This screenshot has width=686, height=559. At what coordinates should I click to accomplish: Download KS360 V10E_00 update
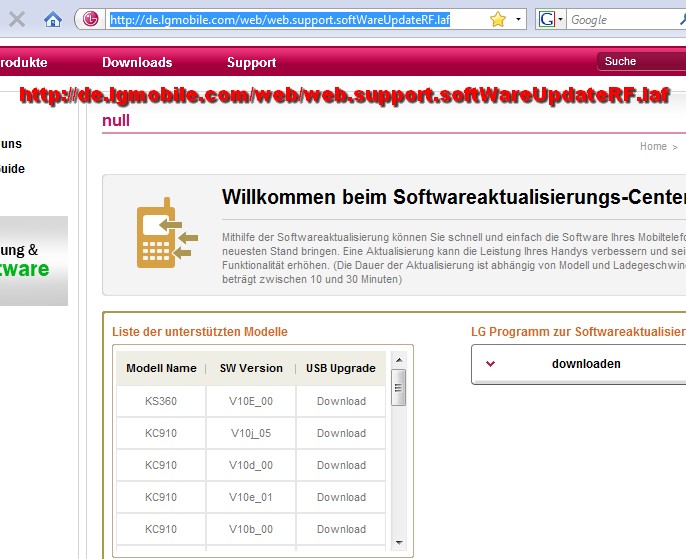(x=341, y=401)
